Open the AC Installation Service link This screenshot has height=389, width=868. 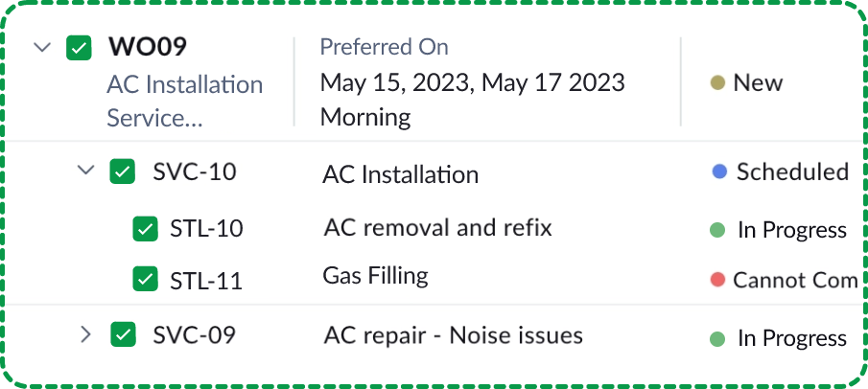[185, 101]
